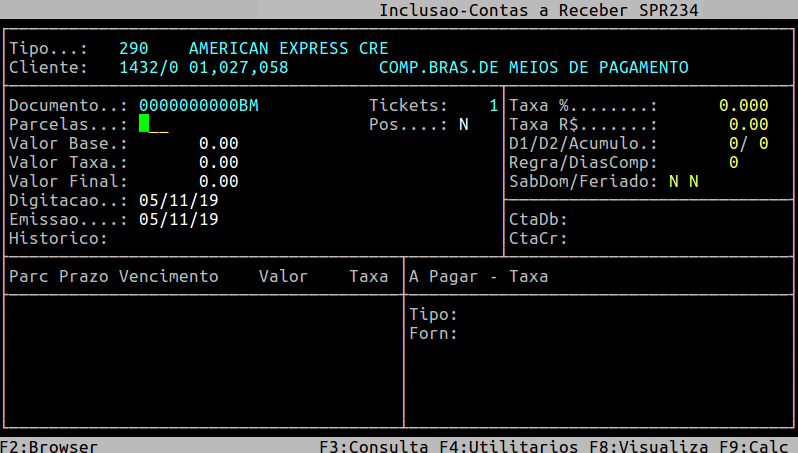Select the Regra/DiasComp value 0
This screenshot has height=453, width=798.
pyautogui.click(x=733, y=162)
